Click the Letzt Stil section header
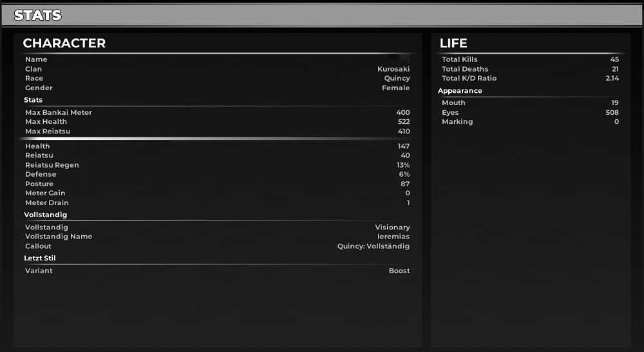The image size is (644, 352). 40,259
